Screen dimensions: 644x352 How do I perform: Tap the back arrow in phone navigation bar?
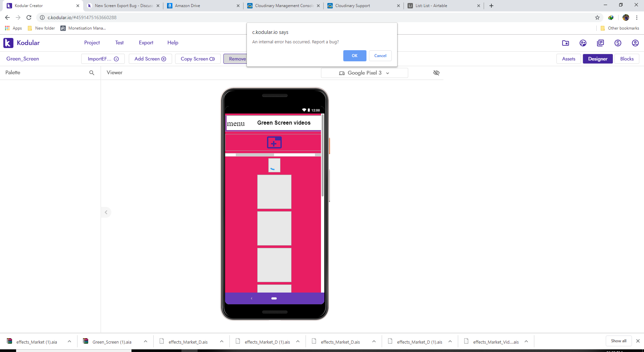pos(252,298)
